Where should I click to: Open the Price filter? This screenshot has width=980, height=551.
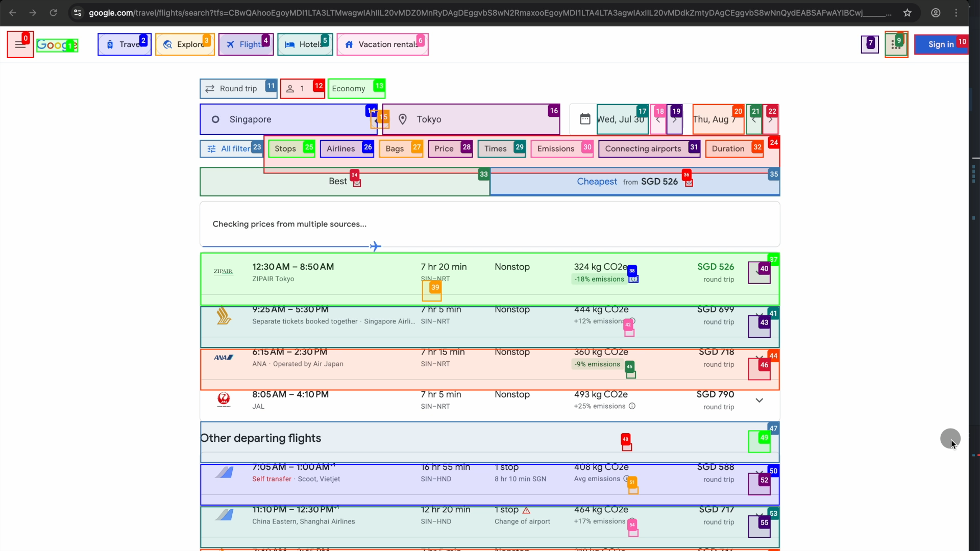(450, 148)
